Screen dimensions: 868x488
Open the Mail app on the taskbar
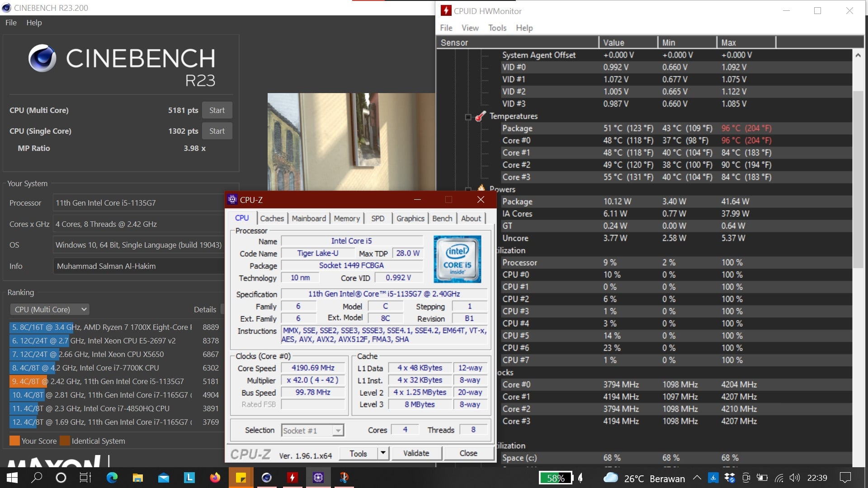click(x=163, y=478)
